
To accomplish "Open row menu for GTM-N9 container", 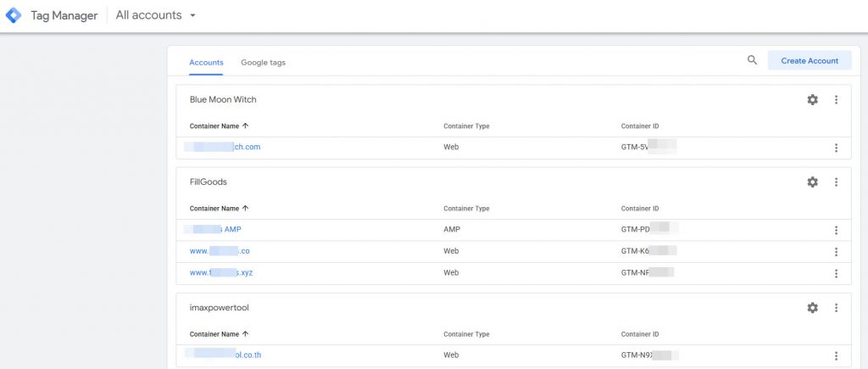I will (x=836, y=355).
